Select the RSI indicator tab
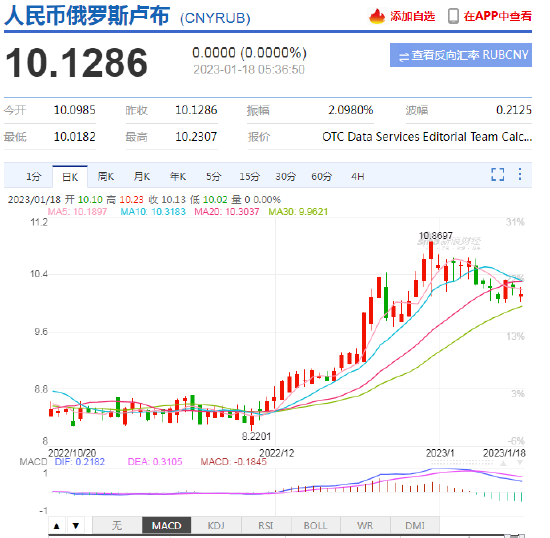 coord(266,526)
